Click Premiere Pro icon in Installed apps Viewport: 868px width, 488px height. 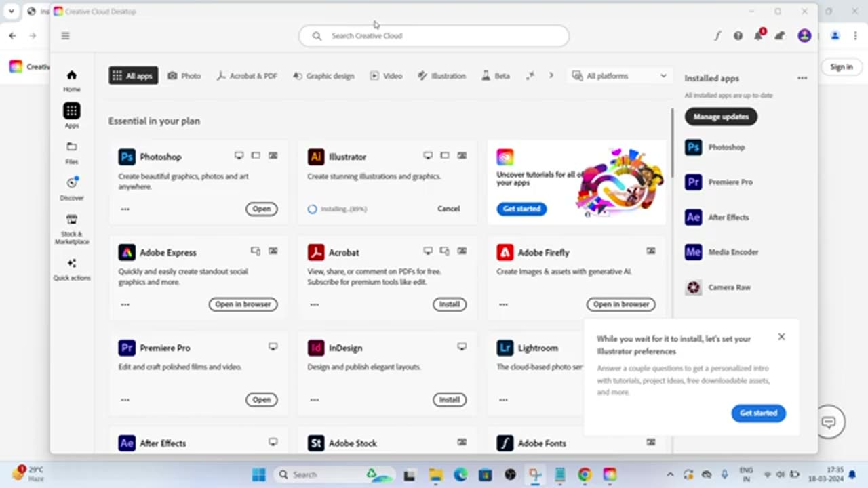pos(693,182)
